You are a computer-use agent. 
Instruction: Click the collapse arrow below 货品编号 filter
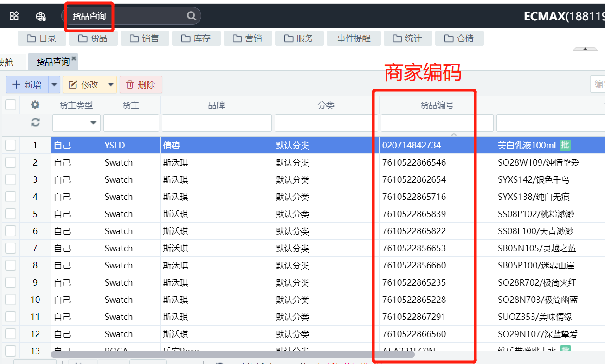[454, 135]
